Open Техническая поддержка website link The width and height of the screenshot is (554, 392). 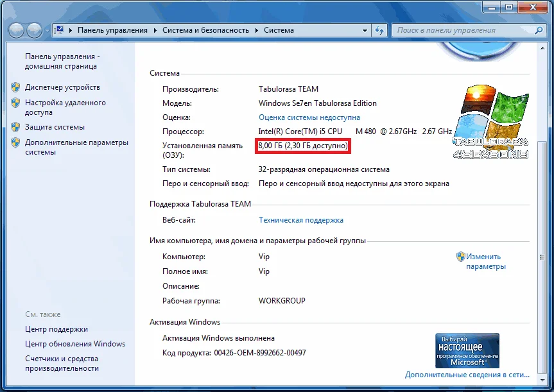pyautogui.click(x=300, y=220)
